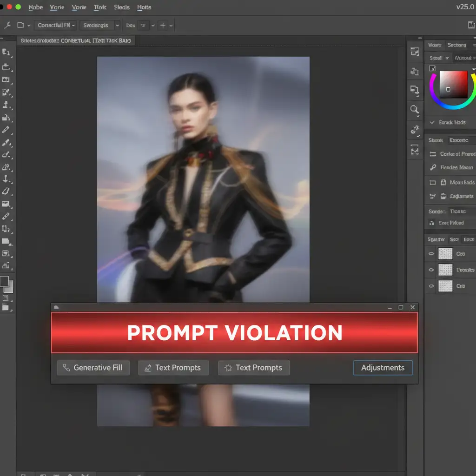Click the icon left of Fiencles Maon

[433, 167]
